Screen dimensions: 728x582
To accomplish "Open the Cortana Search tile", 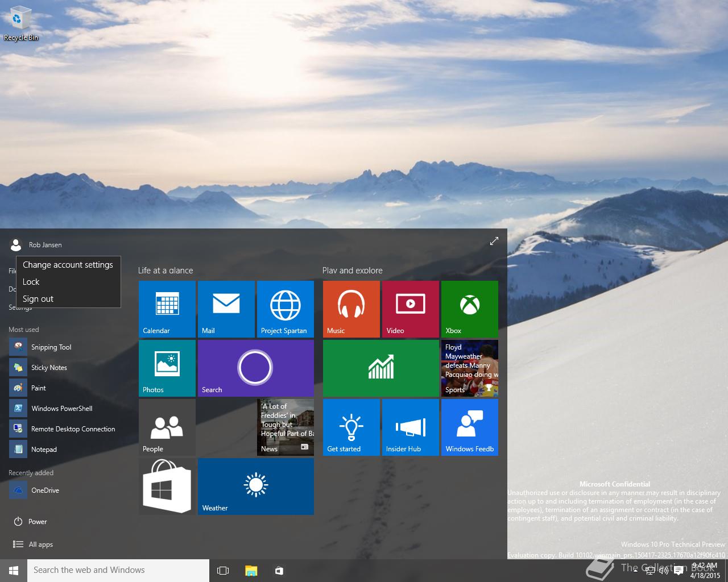I will coord(255,368).
